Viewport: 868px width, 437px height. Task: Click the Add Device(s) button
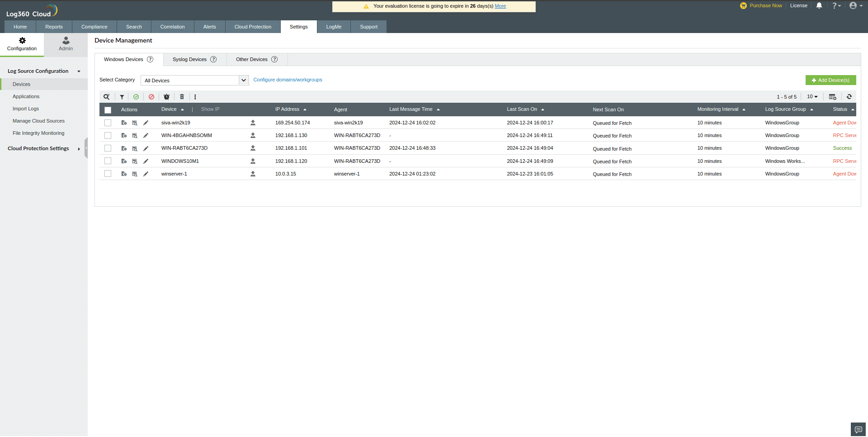[x=830, y=80]
